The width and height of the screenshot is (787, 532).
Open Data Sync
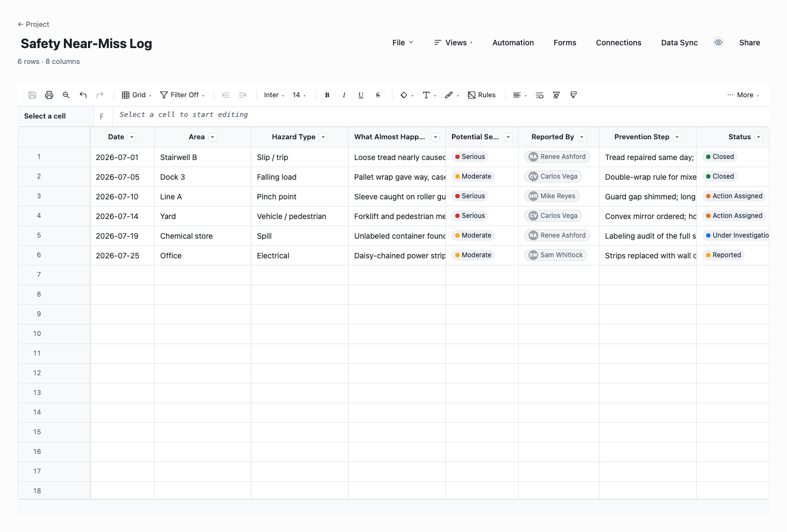tap(679, 43)
